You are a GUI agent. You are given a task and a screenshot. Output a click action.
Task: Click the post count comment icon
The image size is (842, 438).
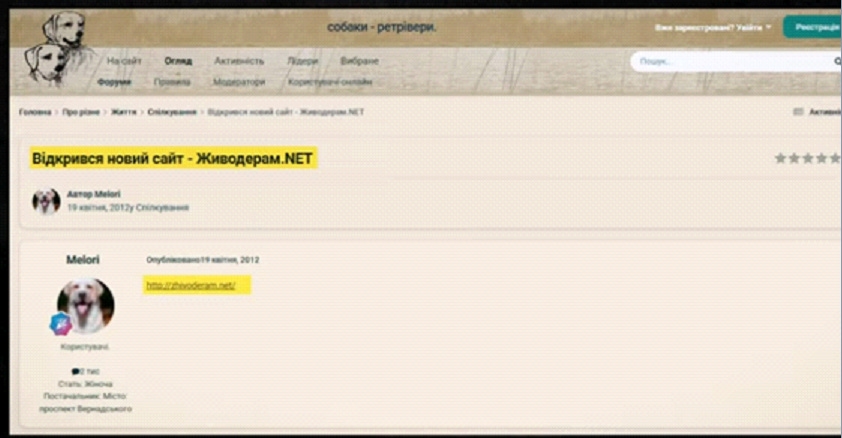click(75, 371)
